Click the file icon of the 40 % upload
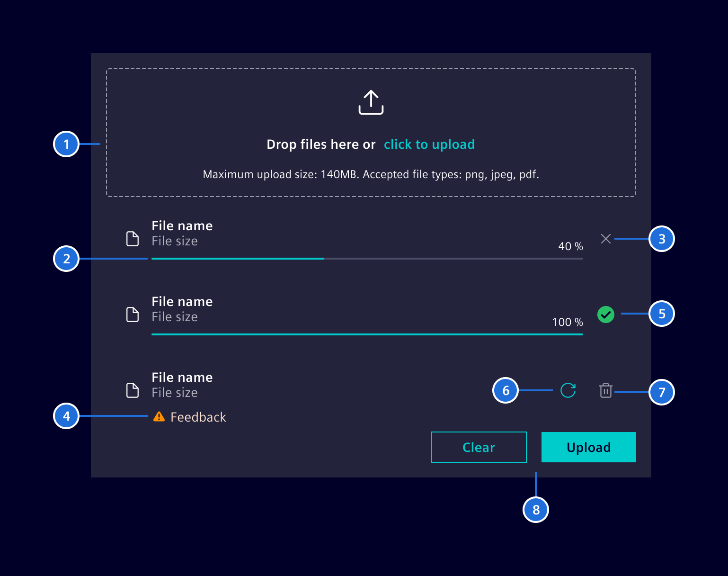Image resolution: width=728 pixels, height=576 pixels. coord(133,239)
